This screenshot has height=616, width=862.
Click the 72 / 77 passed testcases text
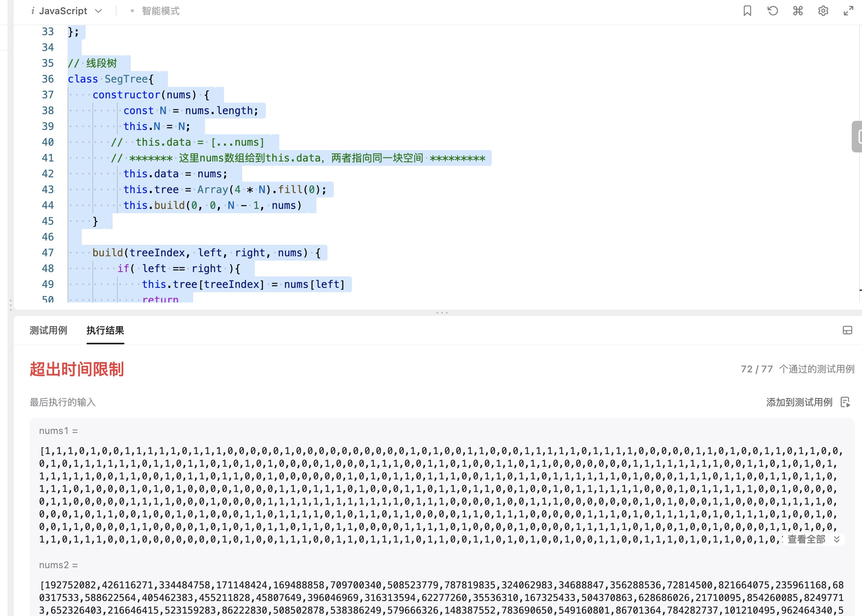797,369
